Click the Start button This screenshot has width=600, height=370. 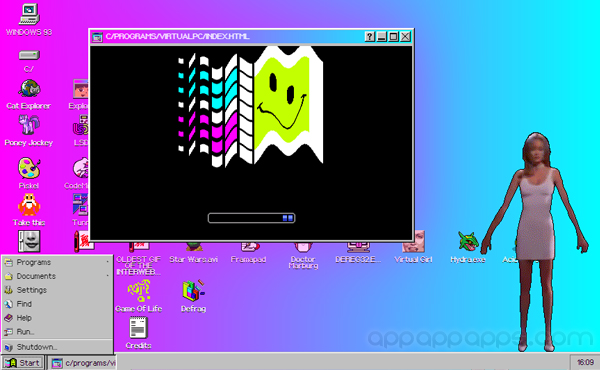point(23,363)
